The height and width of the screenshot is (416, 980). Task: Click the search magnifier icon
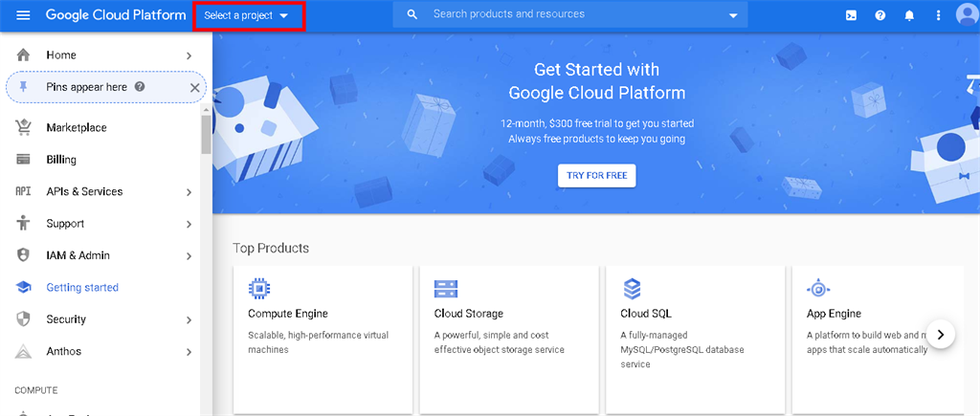[412, 14]
